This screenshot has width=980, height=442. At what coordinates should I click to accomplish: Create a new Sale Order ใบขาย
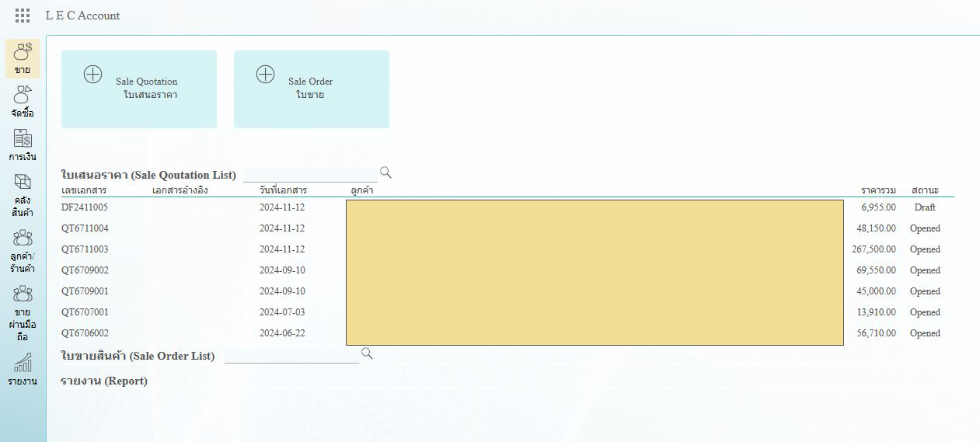[x=311, y=89]
